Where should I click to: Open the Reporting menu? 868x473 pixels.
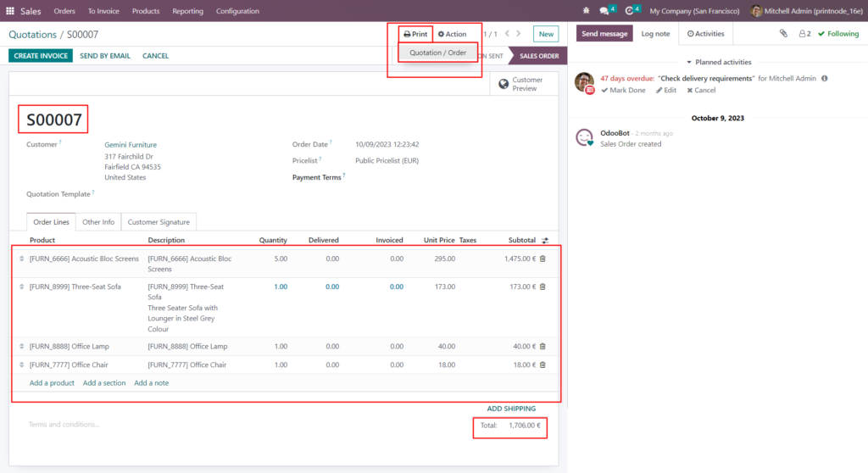pos(187,11)
